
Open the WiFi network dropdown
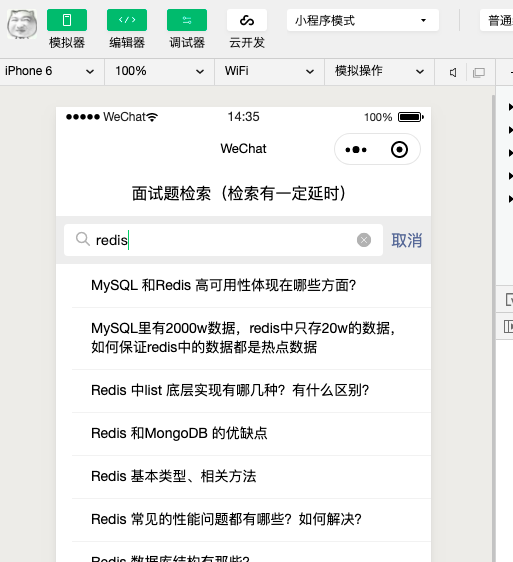point(269,71)
